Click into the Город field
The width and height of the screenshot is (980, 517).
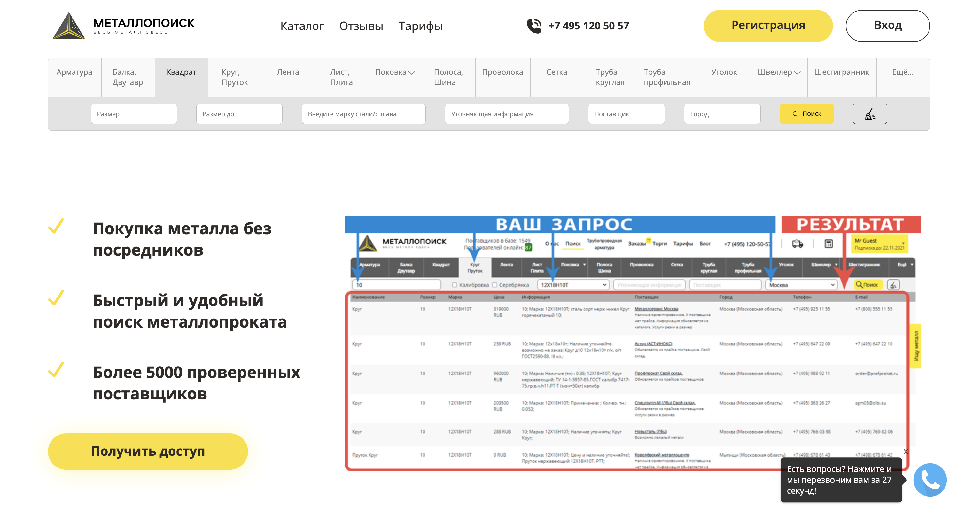[722, 114]
